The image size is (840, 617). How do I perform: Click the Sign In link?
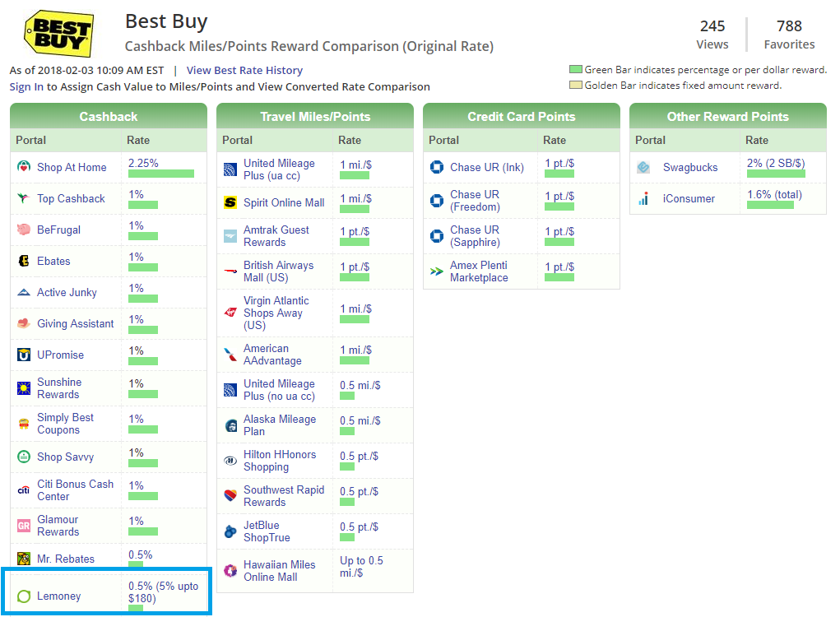click(x=26, y=86)
